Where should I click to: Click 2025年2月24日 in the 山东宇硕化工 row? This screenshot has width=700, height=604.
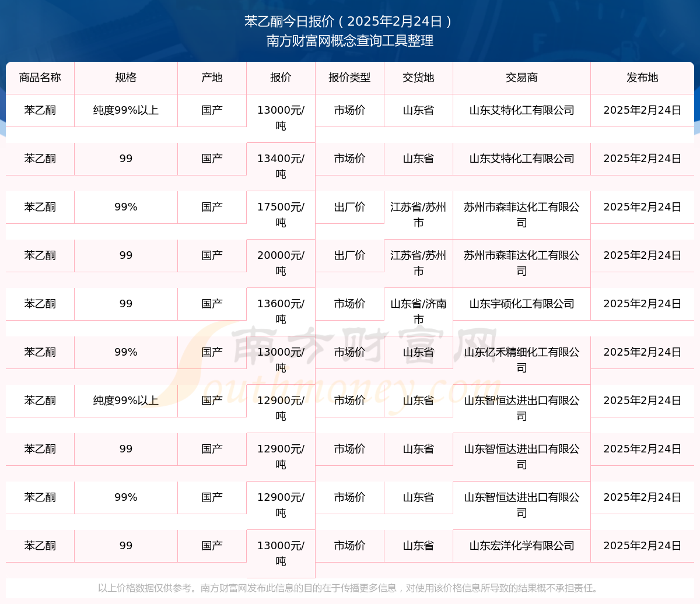[642, 304]
